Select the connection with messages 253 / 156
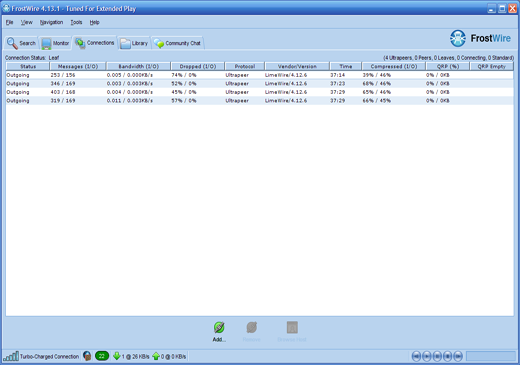The height and width of the screenshot is (365, 520). pyautogui.click(x=259, y=75)
